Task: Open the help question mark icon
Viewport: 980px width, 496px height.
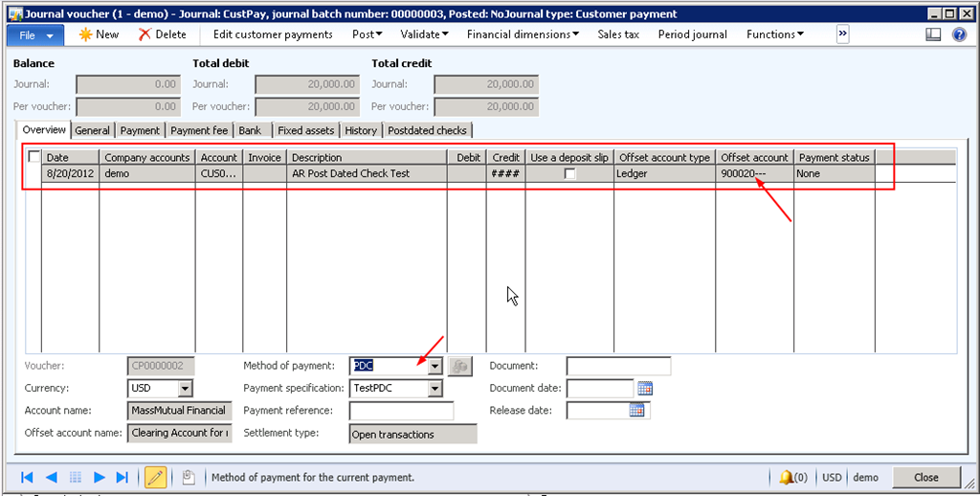Action: (x=959, y=34)
